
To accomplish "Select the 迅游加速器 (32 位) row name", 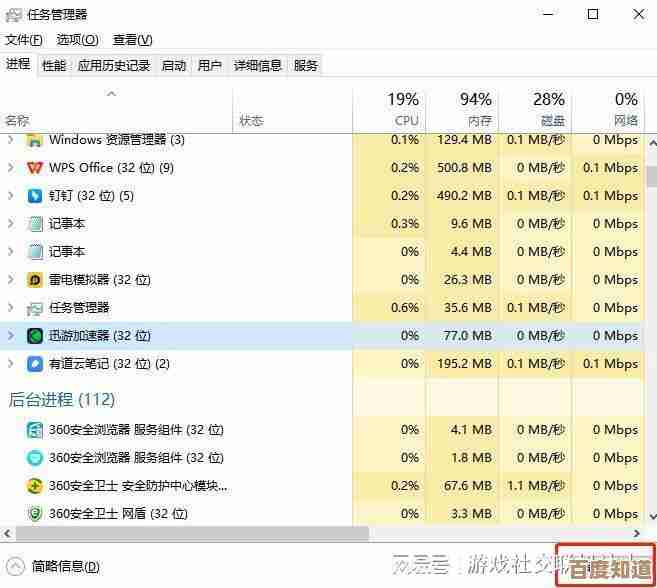I will (x=100, y=336).
